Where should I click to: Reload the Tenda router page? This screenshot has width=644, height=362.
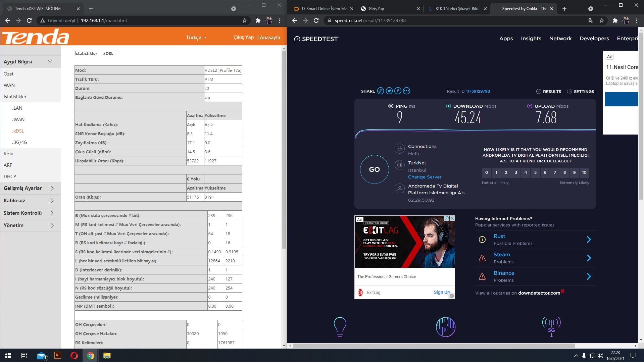click(29, 20)
